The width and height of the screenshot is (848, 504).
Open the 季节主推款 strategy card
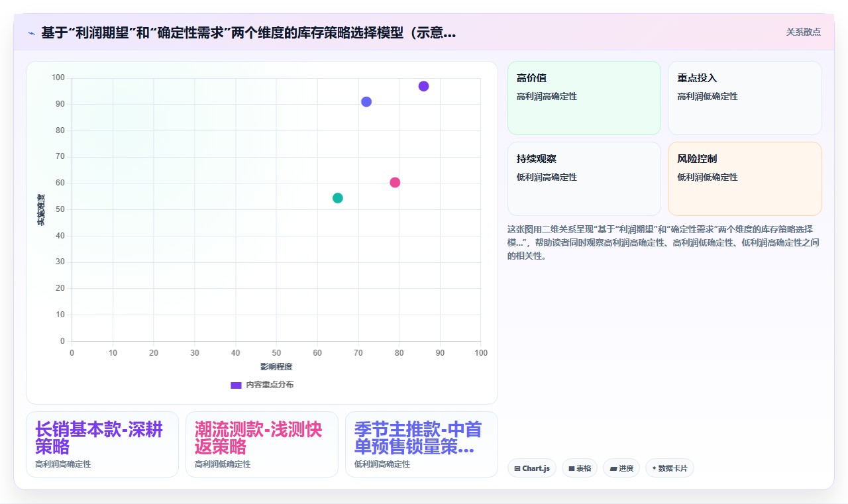[x=421, y=444]
